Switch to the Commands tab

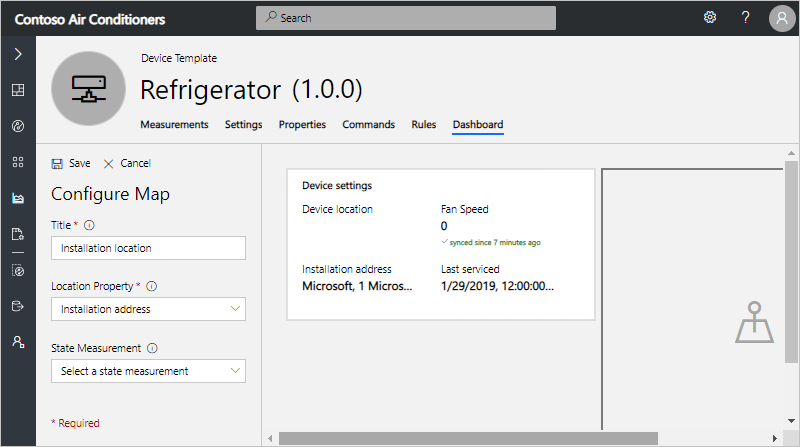[x=368, y=125]
